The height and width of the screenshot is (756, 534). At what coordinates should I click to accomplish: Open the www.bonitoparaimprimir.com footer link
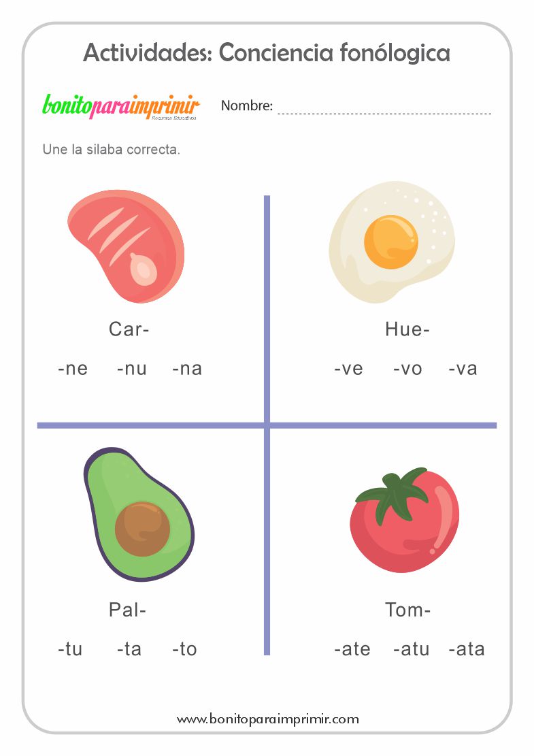268,719
